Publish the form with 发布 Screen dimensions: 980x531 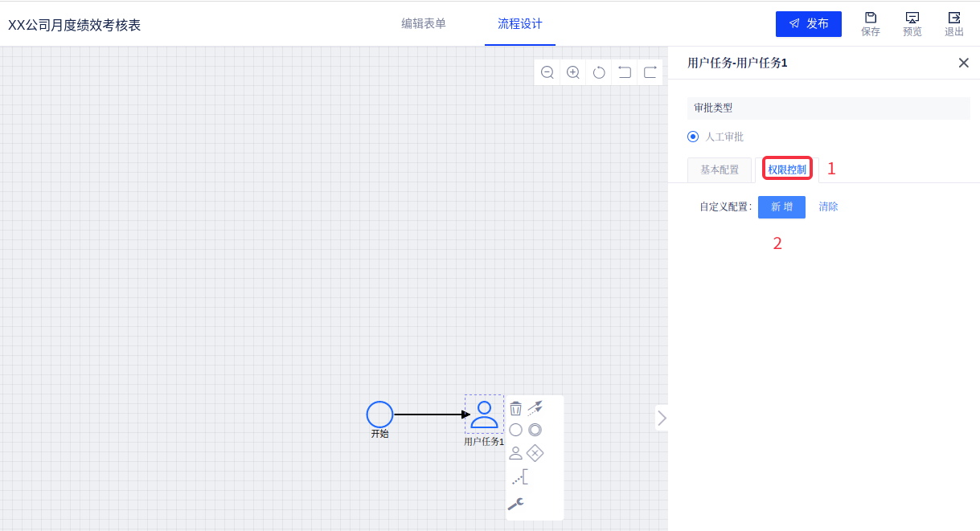(x=808, y=24)
